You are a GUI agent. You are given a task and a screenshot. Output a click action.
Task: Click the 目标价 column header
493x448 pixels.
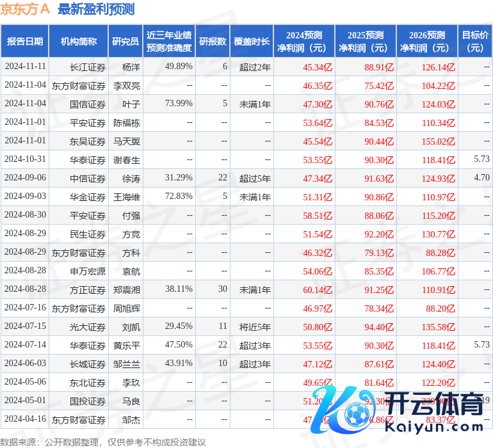(x=475, y=42)
